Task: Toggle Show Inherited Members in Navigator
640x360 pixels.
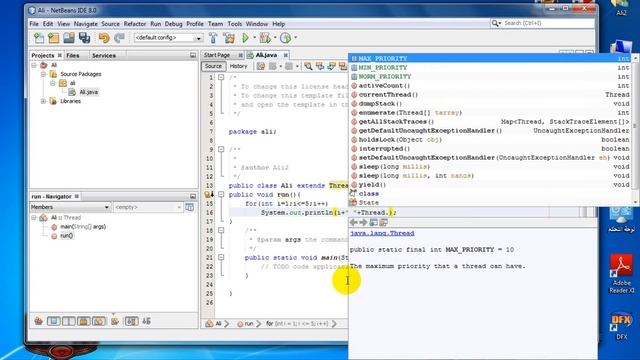Action: tap(38, 321)
